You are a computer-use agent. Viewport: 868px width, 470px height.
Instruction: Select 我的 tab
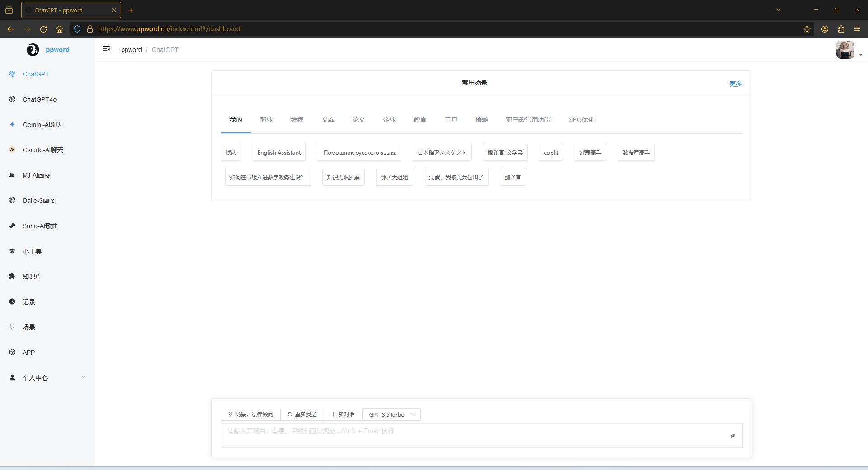click(x=236, y=120)
